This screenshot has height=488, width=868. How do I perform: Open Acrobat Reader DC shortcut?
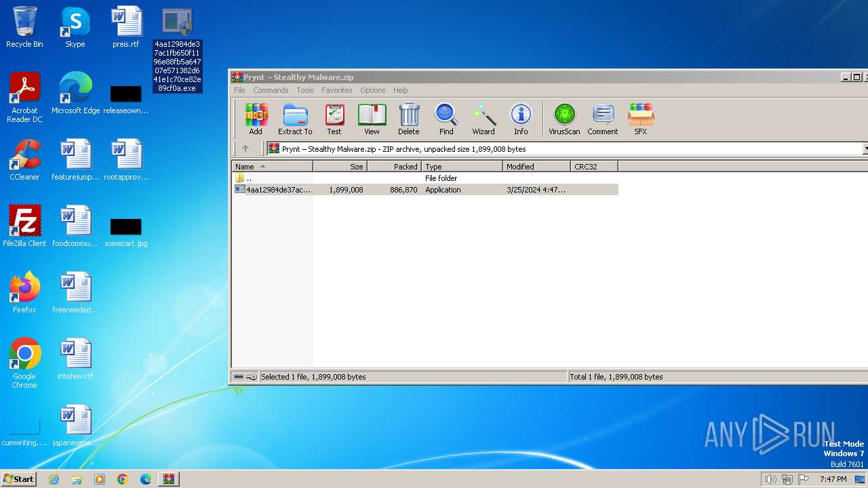pos(24,98)
